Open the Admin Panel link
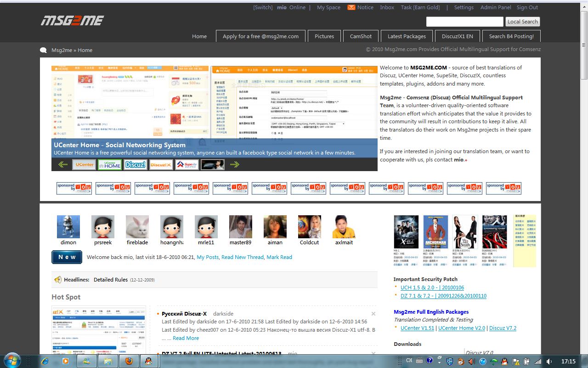Image resolution: width=588 pixels, height=368 pixels. pyautogui.click(x=496, y=7)
